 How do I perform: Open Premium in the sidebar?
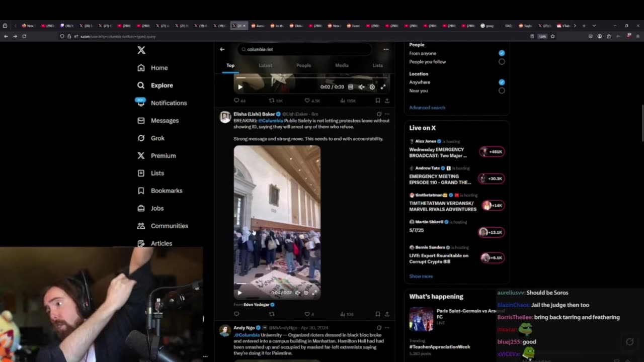pos(156,156)
